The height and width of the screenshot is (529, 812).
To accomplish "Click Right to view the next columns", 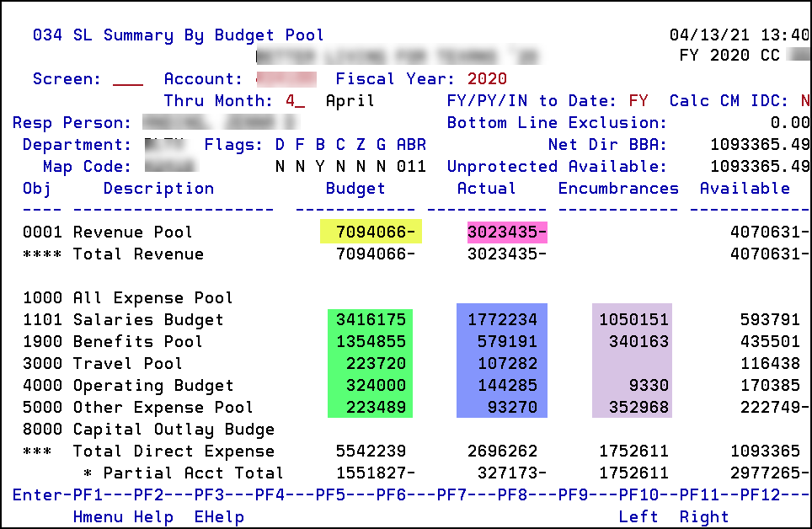I will (704, 516).
